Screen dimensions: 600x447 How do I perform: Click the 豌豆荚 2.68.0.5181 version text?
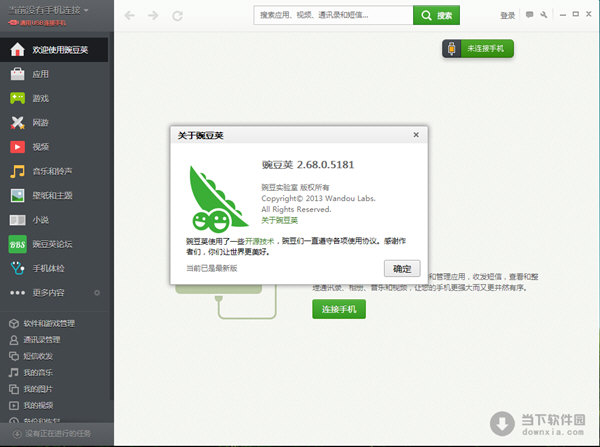coord(308,165)
